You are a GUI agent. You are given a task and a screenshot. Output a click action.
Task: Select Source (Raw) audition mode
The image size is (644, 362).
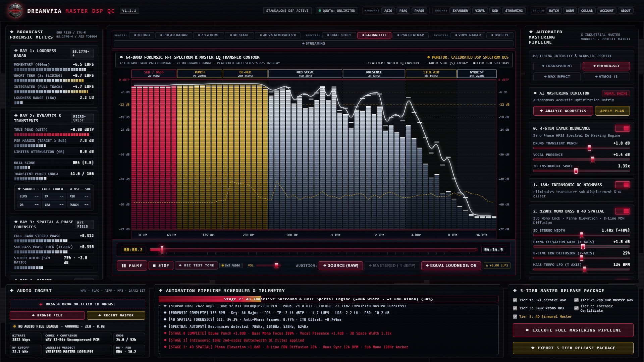341,265
